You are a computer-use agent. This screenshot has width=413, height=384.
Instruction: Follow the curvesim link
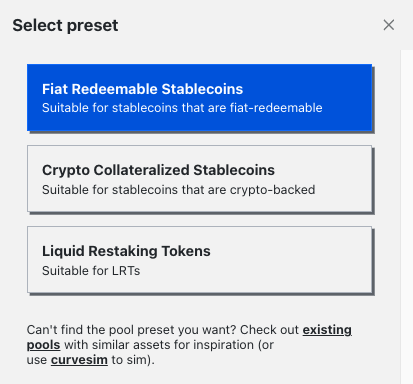click(x=79, y=360)
